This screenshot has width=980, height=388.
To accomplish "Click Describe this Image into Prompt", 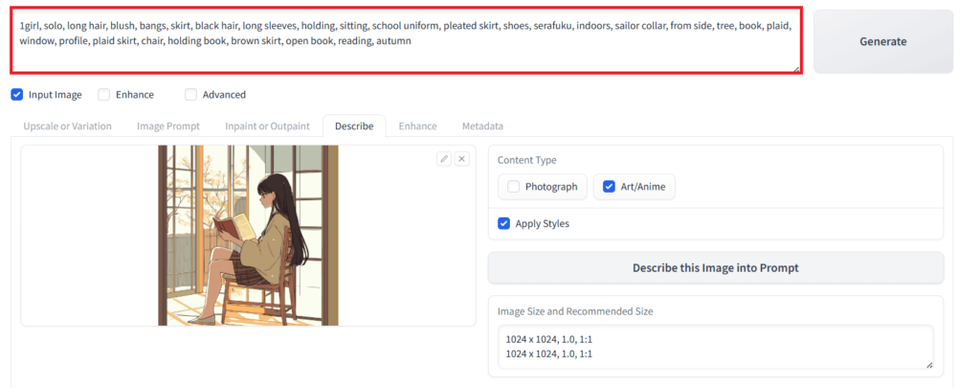I will coord(716,268).
